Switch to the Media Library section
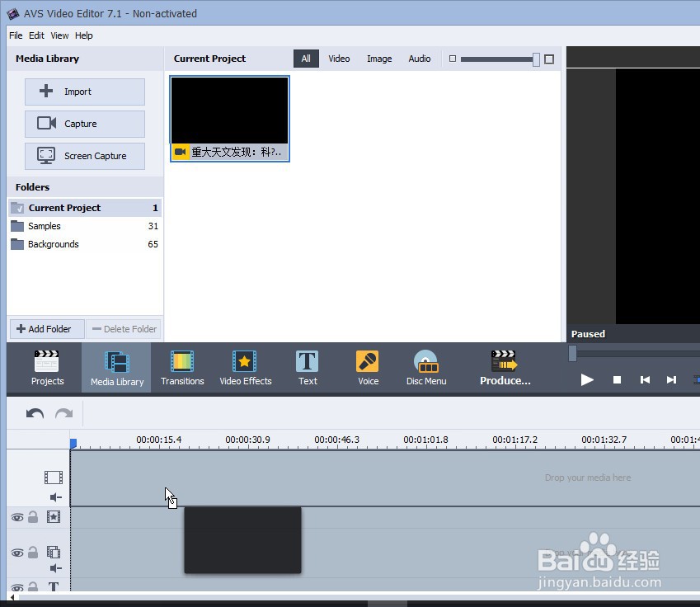The width and height of the screenshot is (700, 607). click(116, 368)
